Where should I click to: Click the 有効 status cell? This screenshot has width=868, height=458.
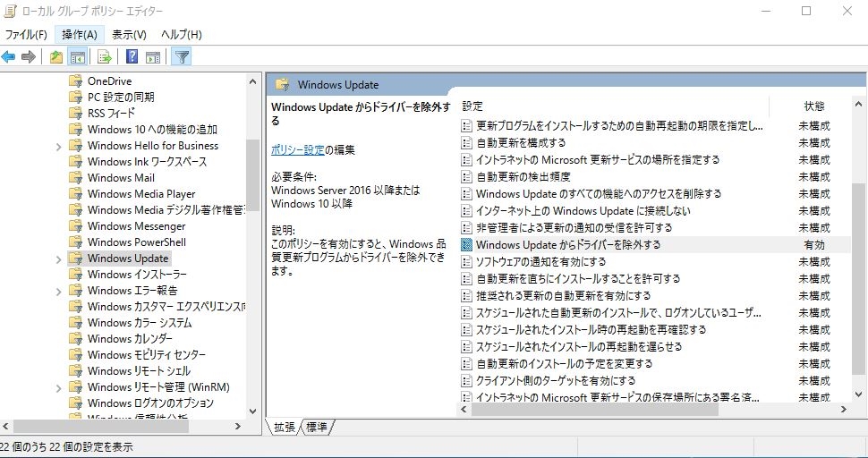point(814,244)
